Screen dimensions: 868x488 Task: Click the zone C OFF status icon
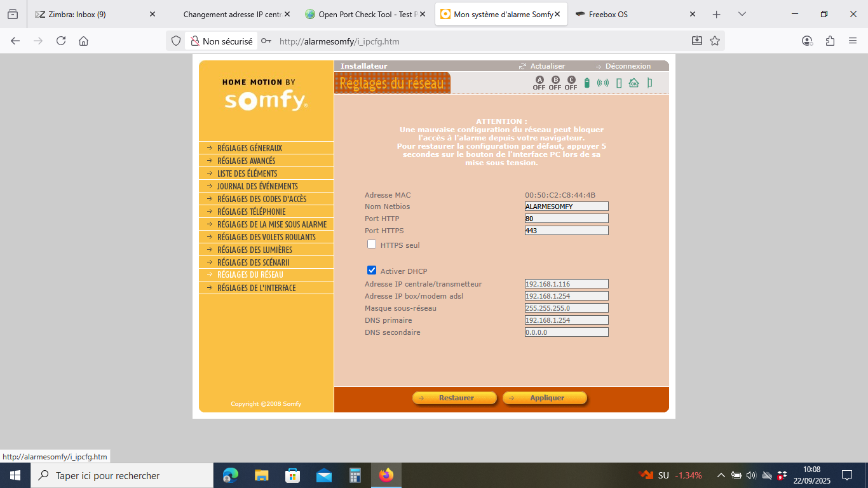(x=571, y=83)
